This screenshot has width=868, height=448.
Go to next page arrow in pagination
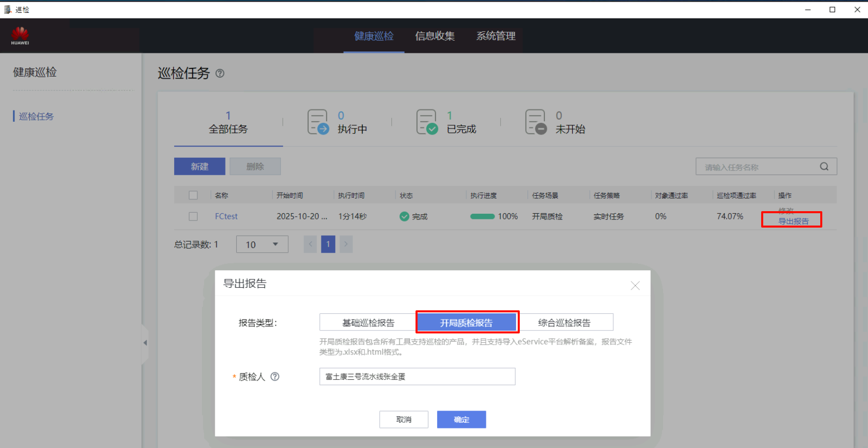pos(346,244)
